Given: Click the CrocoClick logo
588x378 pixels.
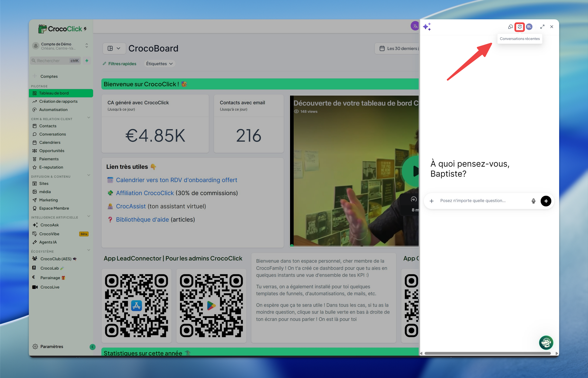Looking at the screenshot, I should (x=63, y=29).
